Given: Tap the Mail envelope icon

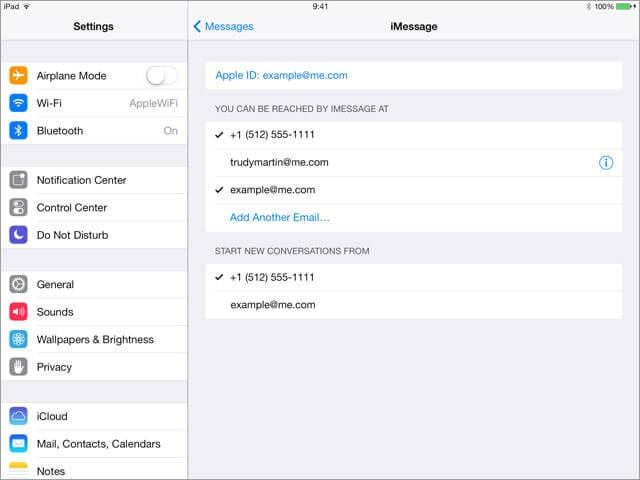Looking at the screenshot, I should (x=18, y=444).
